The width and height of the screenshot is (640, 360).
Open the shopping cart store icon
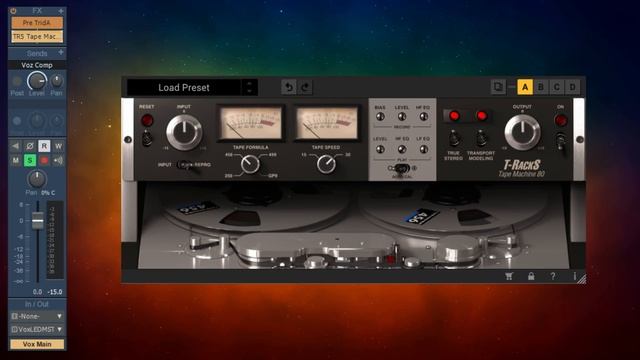pyautogui.click(x=509, y=276)
